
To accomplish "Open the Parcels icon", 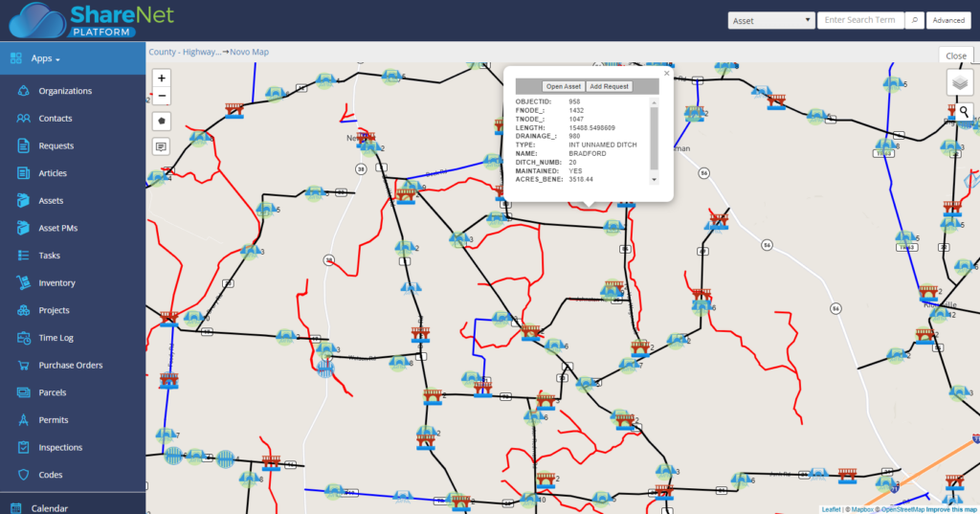I will (x=23, y=392).
